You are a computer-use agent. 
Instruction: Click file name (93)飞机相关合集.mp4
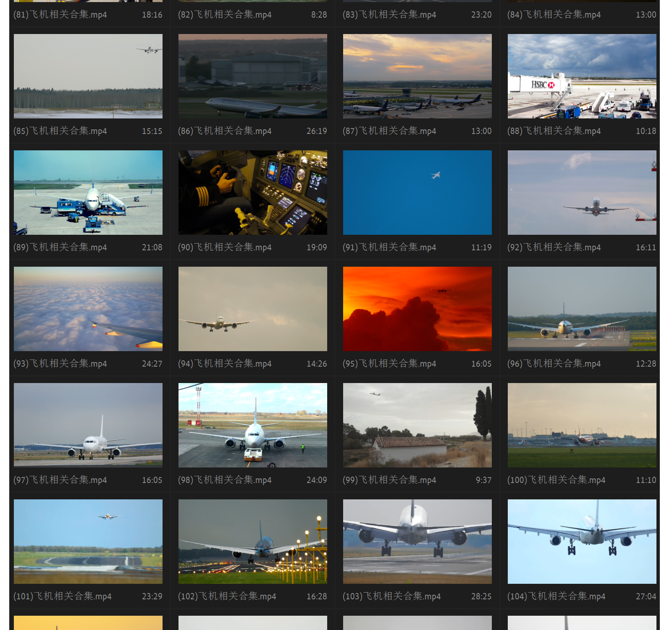point(60,364)
